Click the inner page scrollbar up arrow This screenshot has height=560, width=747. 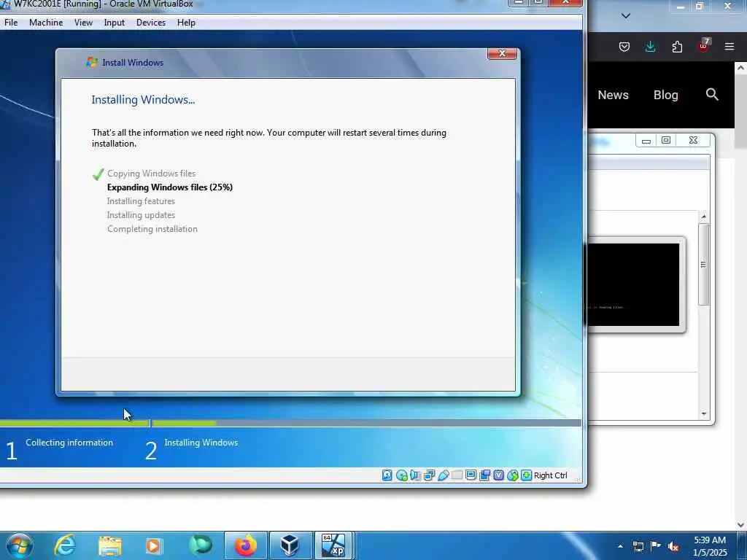704,217
